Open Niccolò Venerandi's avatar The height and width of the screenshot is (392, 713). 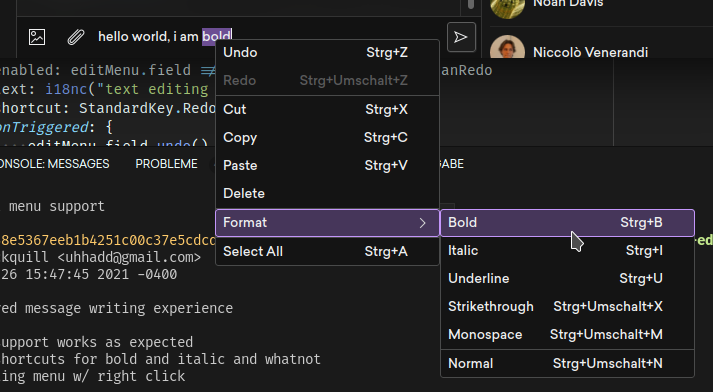pos(507,47)
